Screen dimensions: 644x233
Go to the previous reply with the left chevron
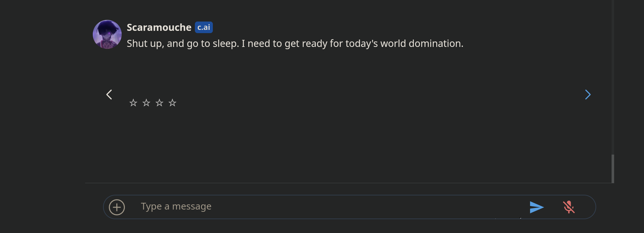109,94
